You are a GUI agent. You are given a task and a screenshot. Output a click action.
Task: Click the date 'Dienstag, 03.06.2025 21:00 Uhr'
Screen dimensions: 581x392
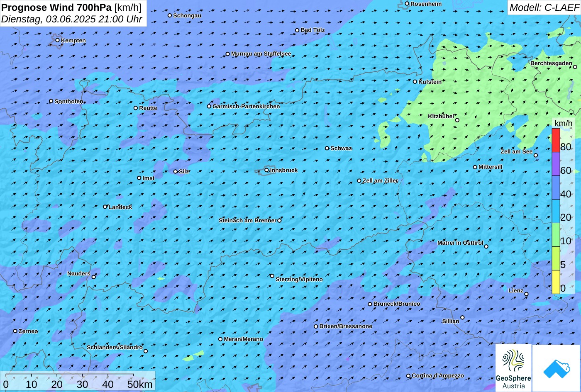point(72,19)
